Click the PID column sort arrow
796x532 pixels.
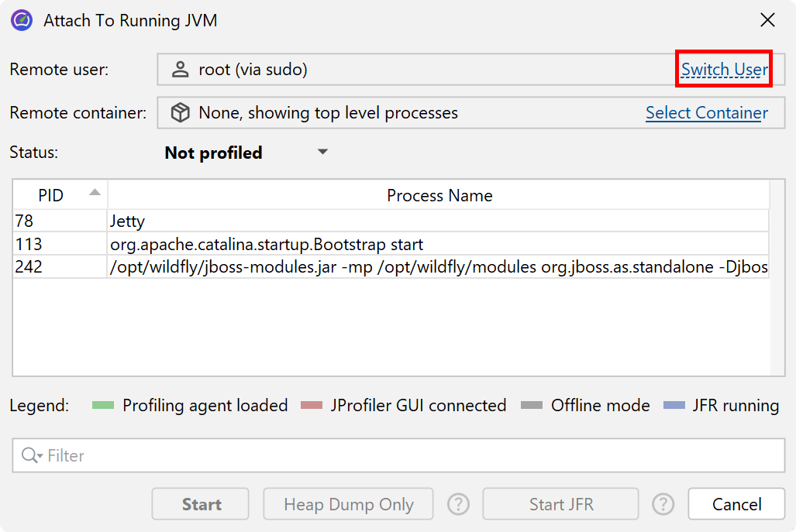pyautogui.click(x=95, y=192)
